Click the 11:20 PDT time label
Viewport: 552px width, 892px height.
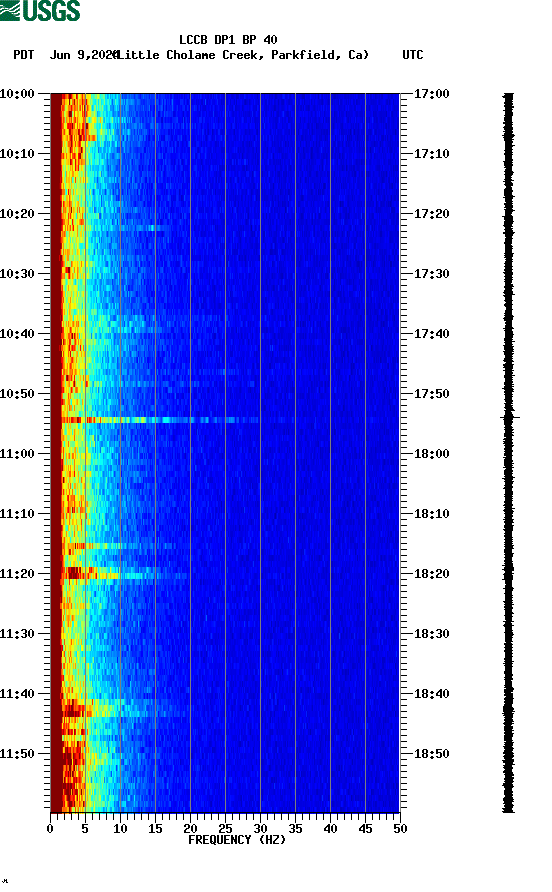pos(17,574)
